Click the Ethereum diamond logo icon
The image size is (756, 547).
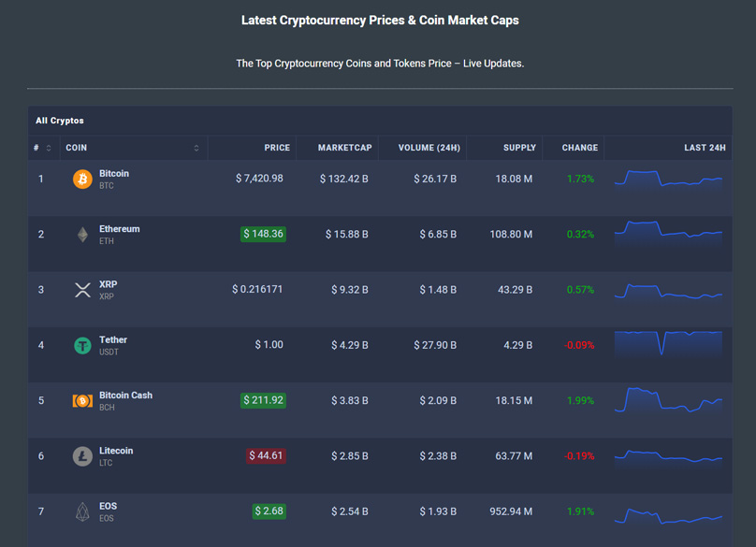tap(82, 235)
